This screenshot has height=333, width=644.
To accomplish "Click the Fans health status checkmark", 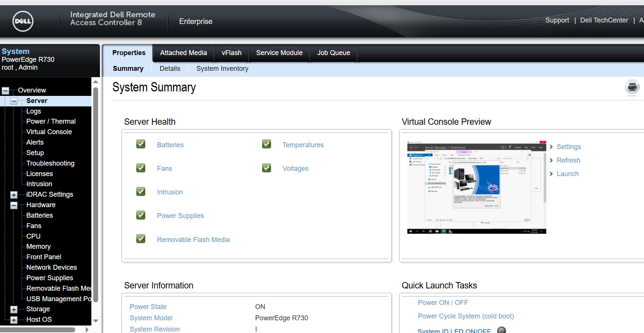I will pos(141,167).
